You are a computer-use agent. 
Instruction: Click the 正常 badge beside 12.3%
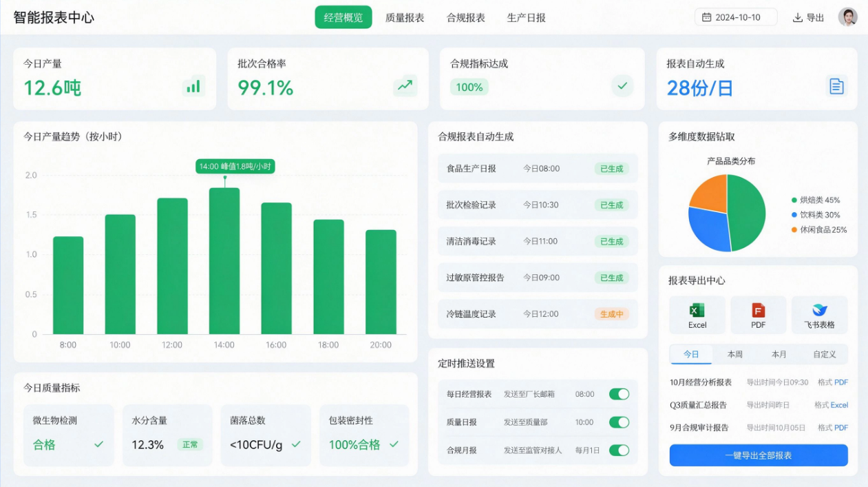pyautogui.click(x=190, y=444)
